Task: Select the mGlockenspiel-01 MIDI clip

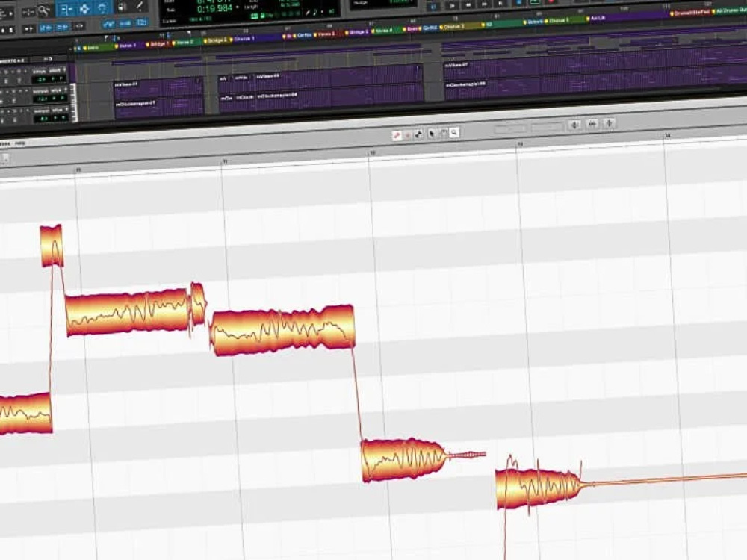Action: [158, 107]
